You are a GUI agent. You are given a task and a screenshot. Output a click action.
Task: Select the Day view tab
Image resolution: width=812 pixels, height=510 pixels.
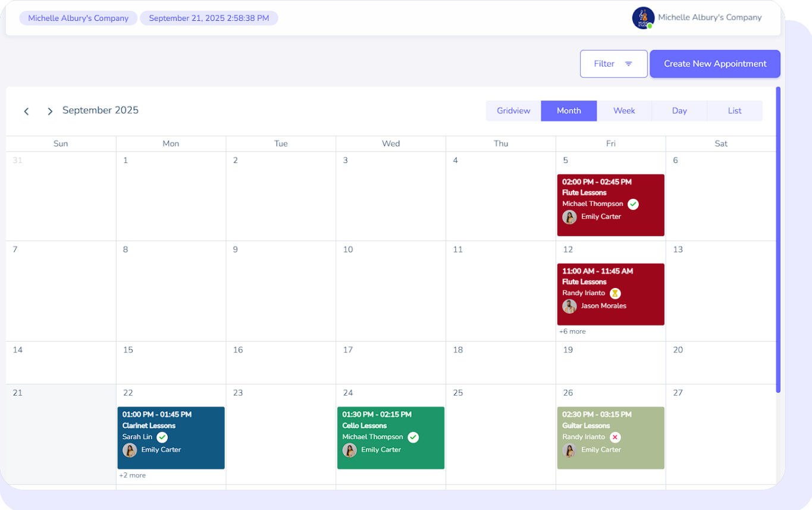coord(679,111)
